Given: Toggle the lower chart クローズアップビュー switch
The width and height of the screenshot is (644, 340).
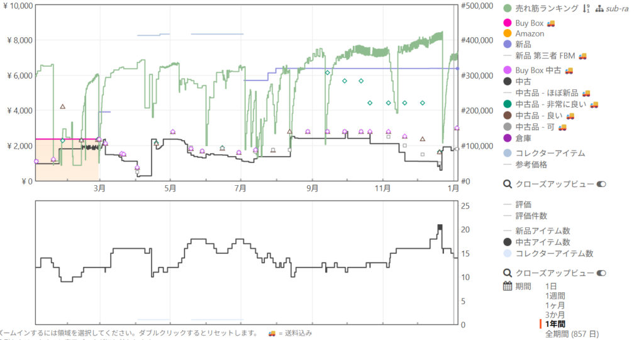Looking at the screenshot, I should point(601,273).
